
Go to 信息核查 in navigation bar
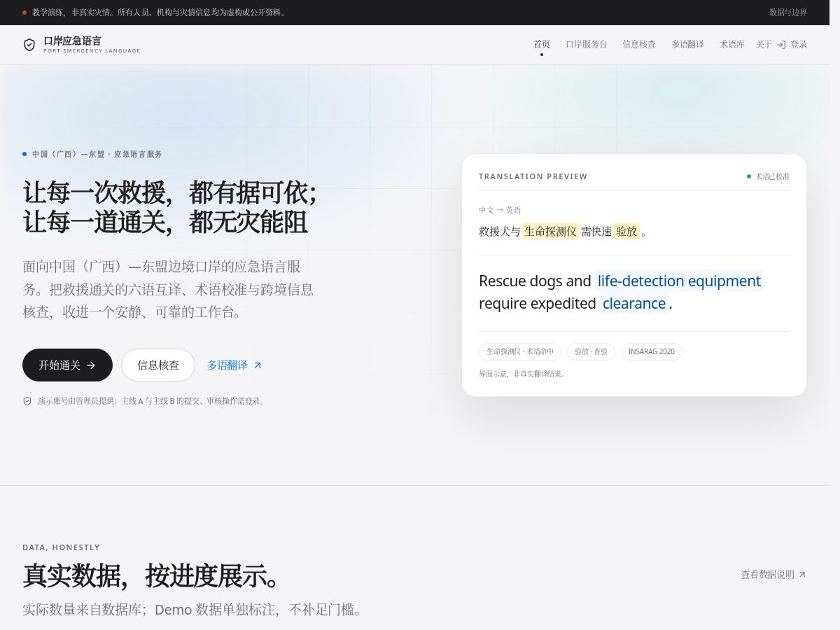[639, 44]
